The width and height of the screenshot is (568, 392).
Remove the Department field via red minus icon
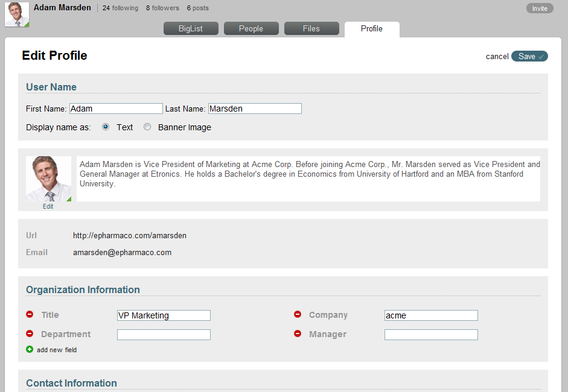coord(29,334)
